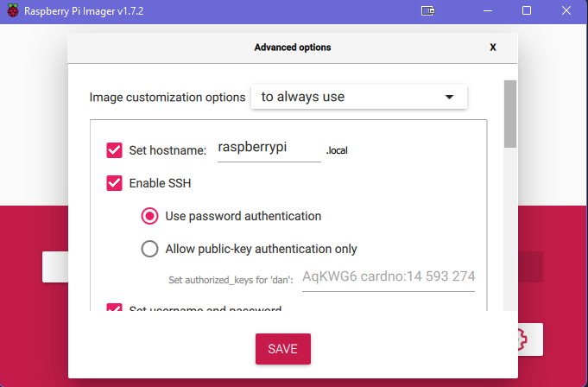Click the white button left of dialog

(x=55, y=267)
